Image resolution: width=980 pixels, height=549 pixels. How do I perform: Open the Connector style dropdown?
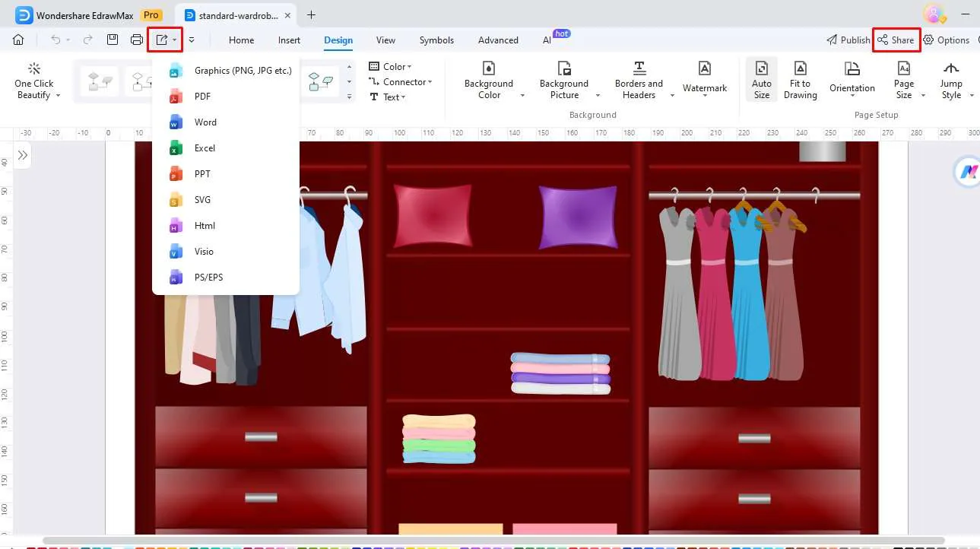pos(400,82)
